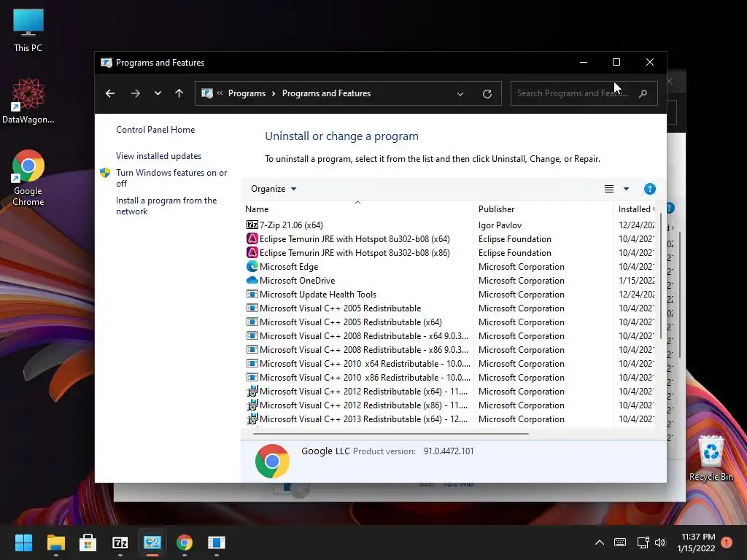Expand the address bar history dropdown
The image size is (747, 560).
(460, 94)
